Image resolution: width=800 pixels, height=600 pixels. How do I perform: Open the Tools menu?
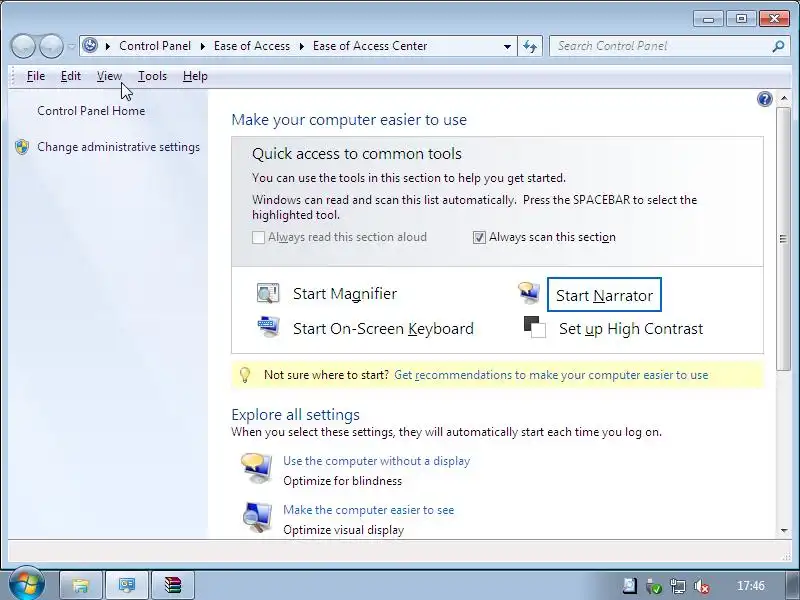(x=152, y=76)
